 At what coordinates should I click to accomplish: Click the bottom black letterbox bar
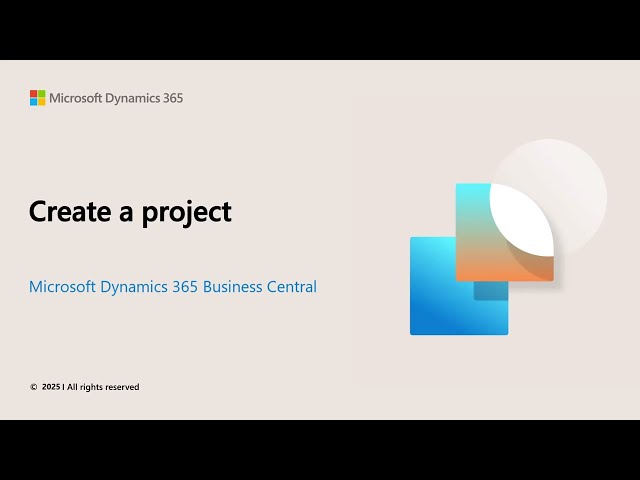coord(320,450)
